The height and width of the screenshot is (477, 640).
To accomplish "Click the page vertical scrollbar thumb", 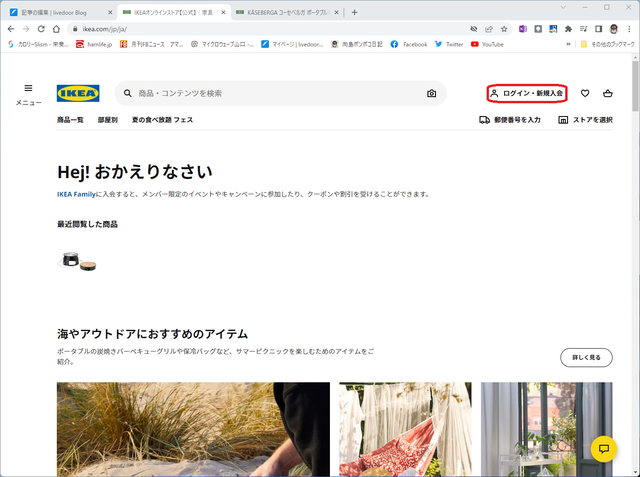I will [x=635, y=87].
